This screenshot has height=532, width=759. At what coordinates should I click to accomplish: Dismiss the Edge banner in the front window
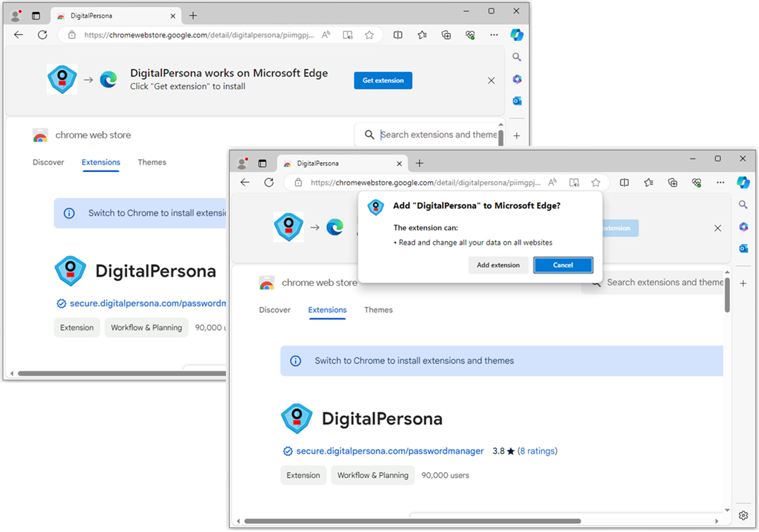click(718, 228)
